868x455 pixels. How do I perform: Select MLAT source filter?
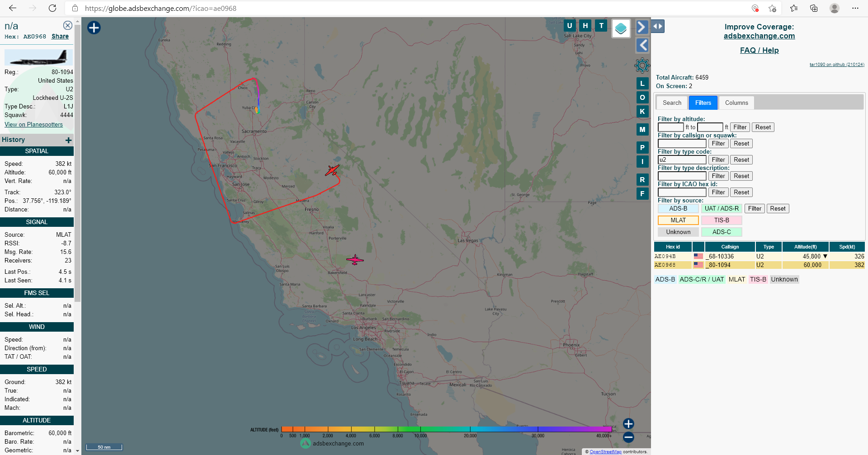pyautogui.click(x=678, y=220)
